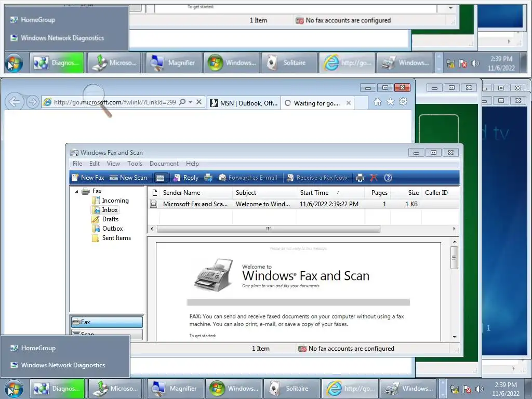The width and height of the screenshot is (532, 399).
Task: Open the Tools menu in Fax and Scan
Action: tap(135, 164)
